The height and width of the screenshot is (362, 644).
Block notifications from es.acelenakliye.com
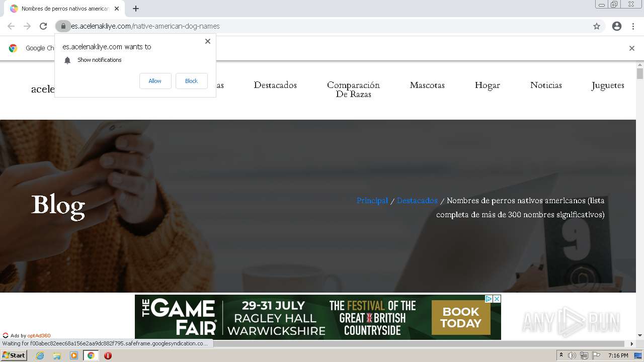tap(191, 81)
